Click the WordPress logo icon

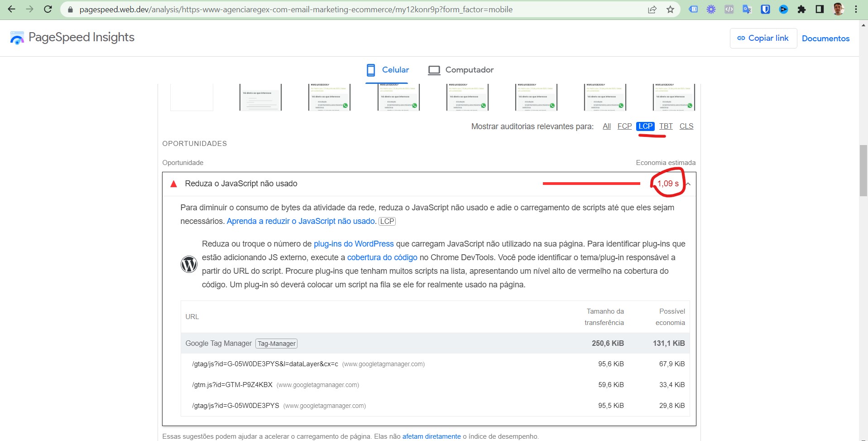coord(189,264)
